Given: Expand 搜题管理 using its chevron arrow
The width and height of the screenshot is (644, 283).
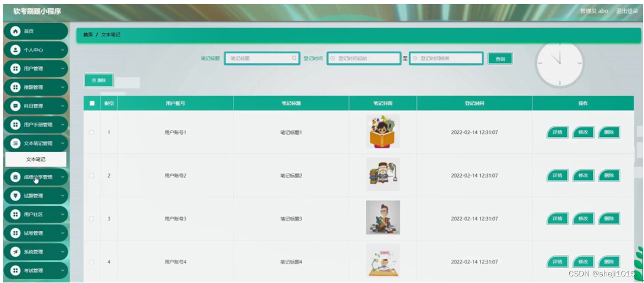Looking at the screenshot, I should tap(63, 87).
